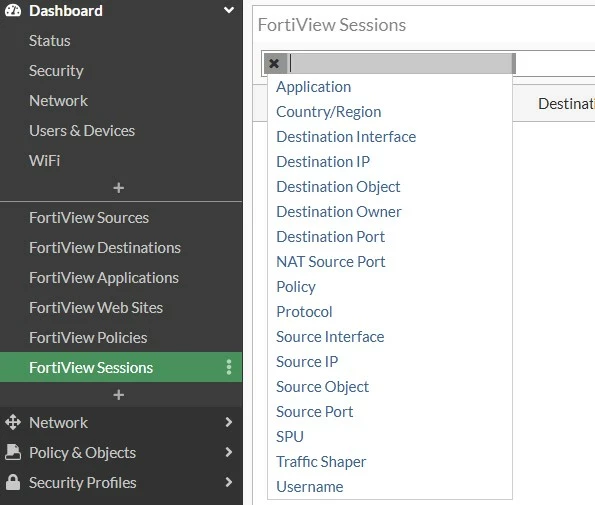Choose Country/Region filter option
Image resolution: width=595 pixels, height=505 pixels.
click(329, 112)
